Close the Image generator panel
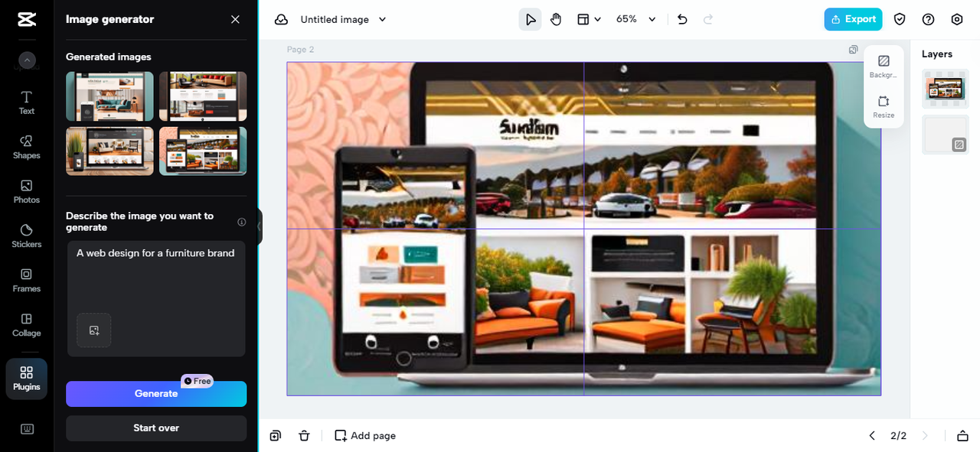 (x=235, y=19)
